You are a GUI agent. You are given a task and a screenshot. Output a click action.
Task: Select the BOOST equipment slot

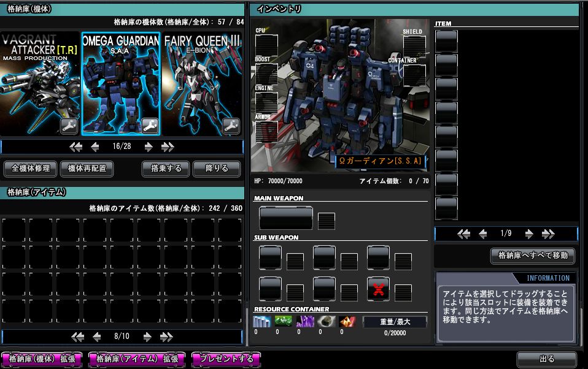coord(266,74)
